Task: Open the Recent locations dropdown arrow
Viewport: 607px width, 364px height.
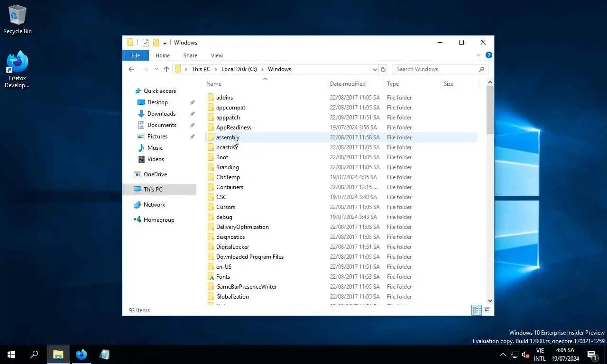Action: [x=156, y=69]
